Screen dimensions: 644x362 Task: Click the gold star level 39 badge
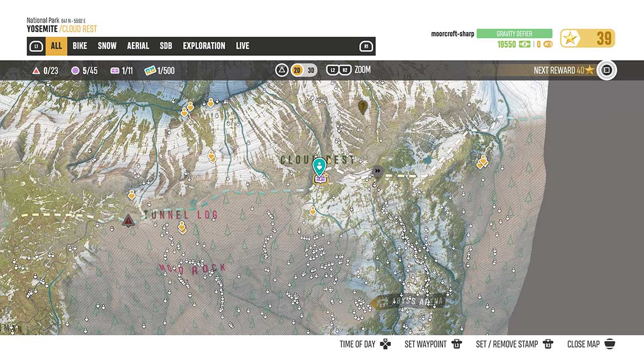tap(587, 39)
